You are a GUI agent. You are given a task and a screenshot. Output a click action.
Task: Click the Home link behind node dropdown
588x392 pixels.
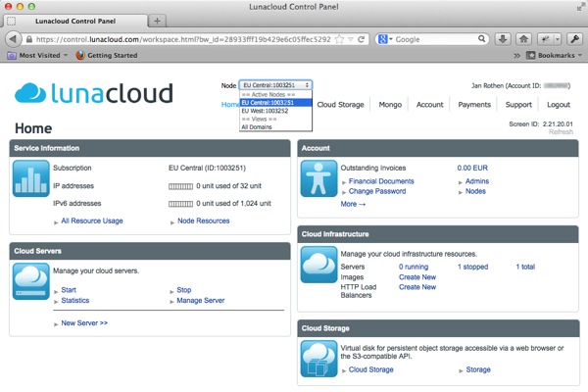tap(229, 105)
